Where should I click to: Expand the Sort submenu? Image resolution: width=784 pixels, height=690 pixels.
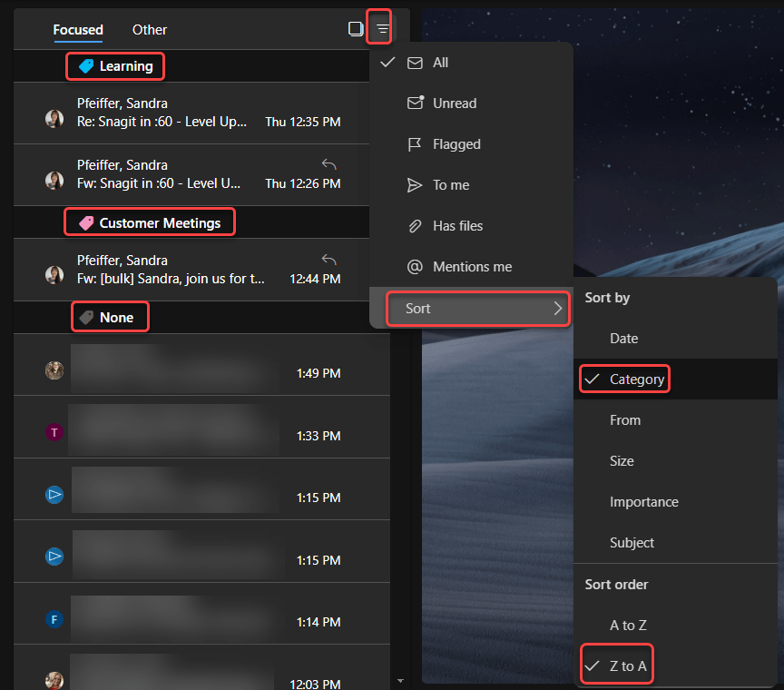click(x=476, y=309)
